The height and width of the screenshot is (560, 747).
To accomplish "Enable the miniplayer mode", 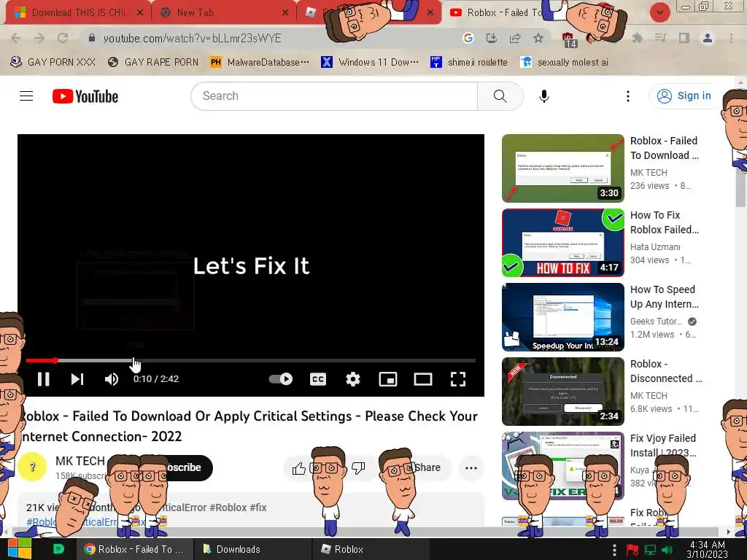I will coord(388,379).
